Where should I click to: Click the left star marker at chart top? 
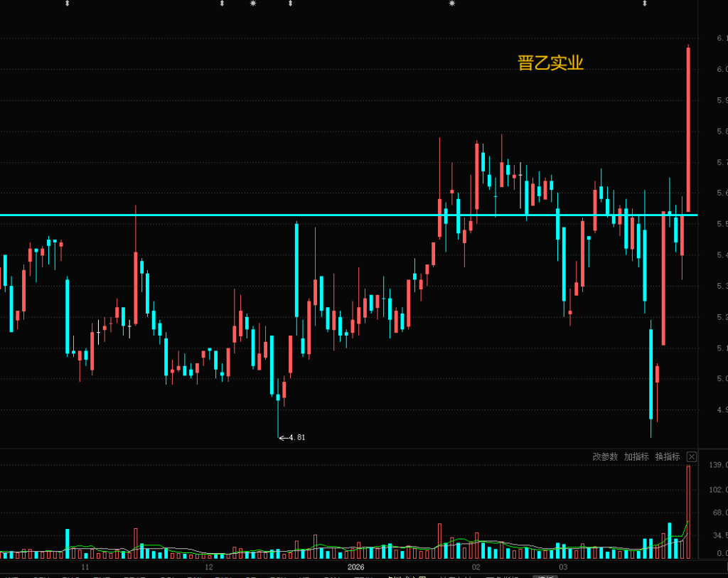pyautogui.click(x=253, y=4)
